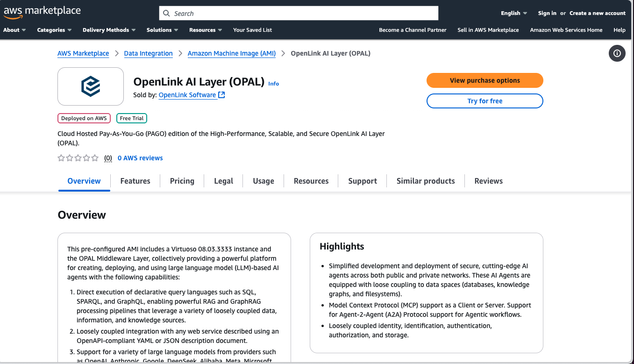
Task: Focus the Search input field
Action: click(x=298, y=13)
